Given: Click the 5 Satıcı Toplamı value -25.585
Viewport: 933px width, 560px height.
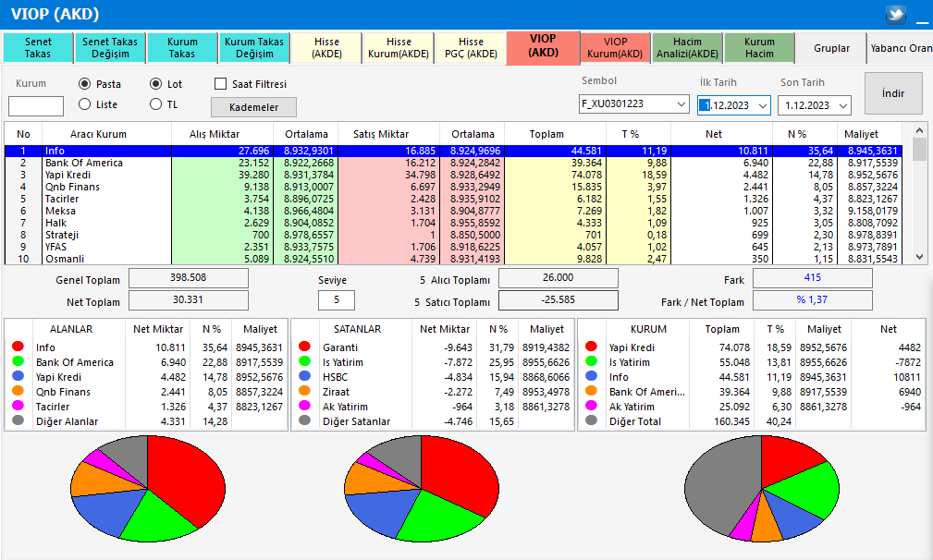Looking at the screenshot, I should coord(559,300).
